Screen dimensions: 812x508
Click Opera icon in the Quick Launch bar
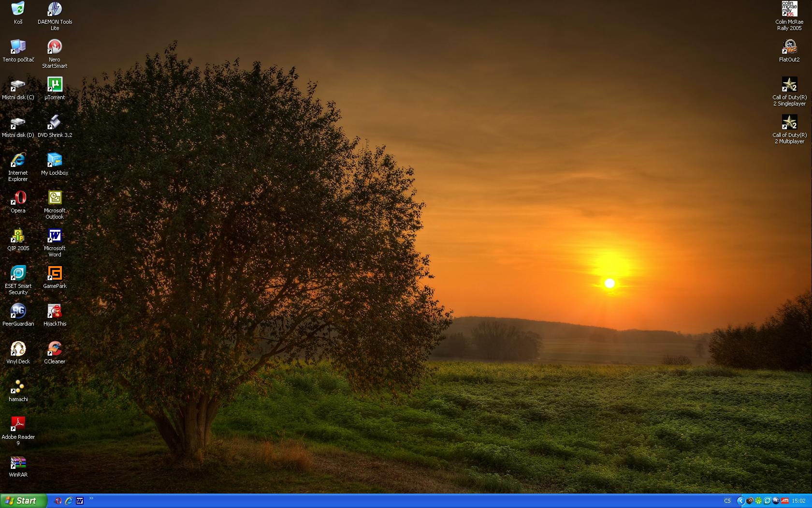[x=58, y=501]
